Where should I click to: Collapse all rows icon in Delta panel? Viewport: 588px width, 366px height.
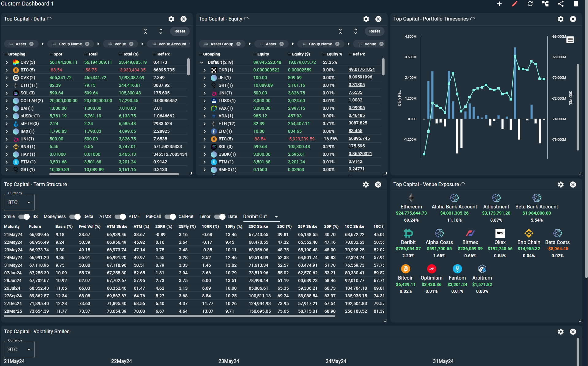click(146, 31)
